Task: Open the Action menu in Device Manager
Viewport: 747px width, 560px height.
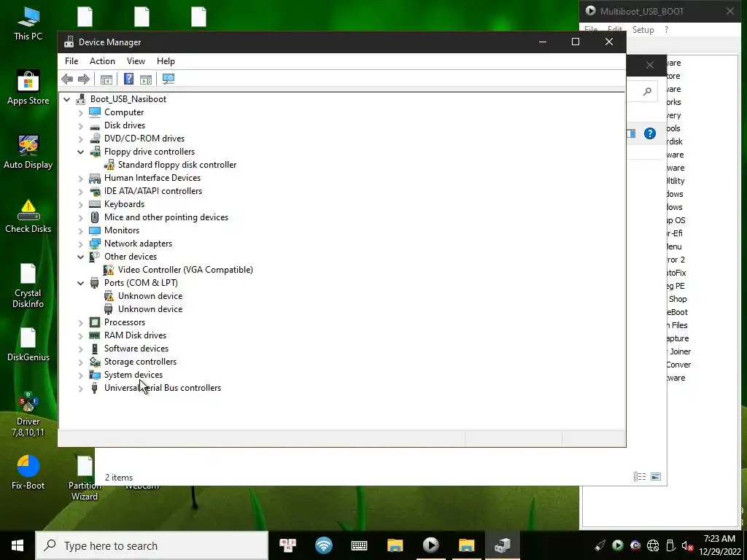Action: coord(102,61)
